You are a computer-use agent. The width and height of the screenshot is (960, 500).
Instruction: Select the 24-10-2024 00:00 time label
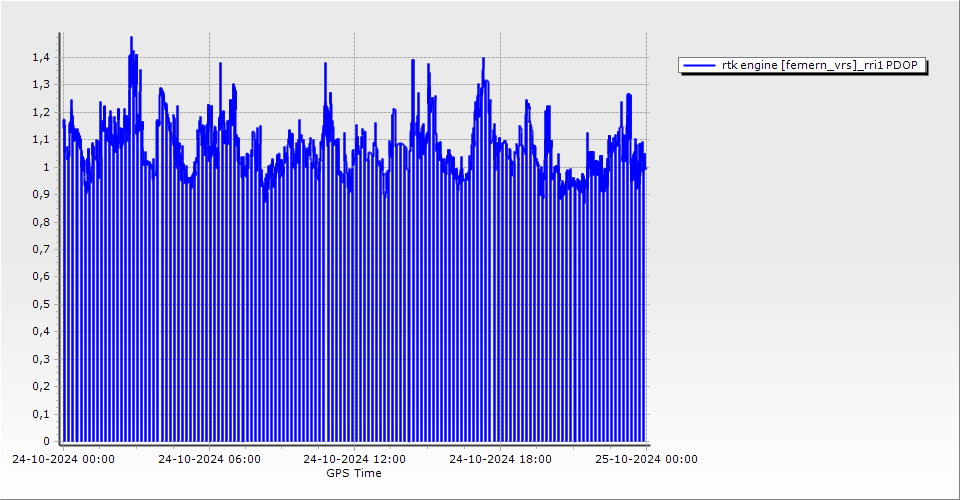(x=63, y=460)
